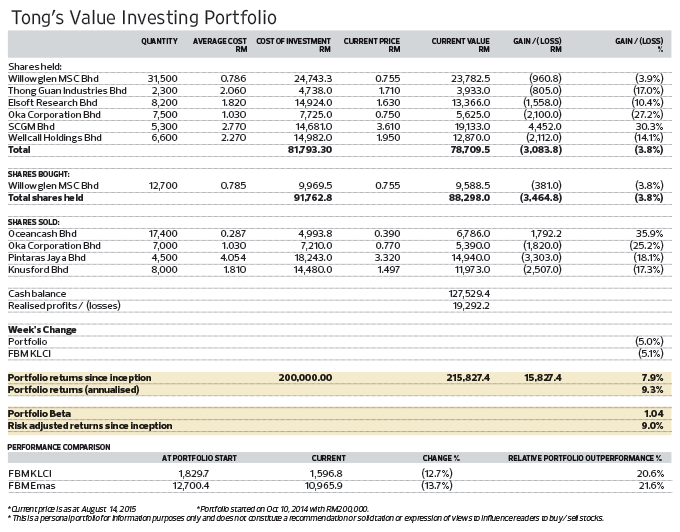Select the SHARES BOUGHT section heading
The height and width of the screenshot is (532, 680).
point(39,174)
